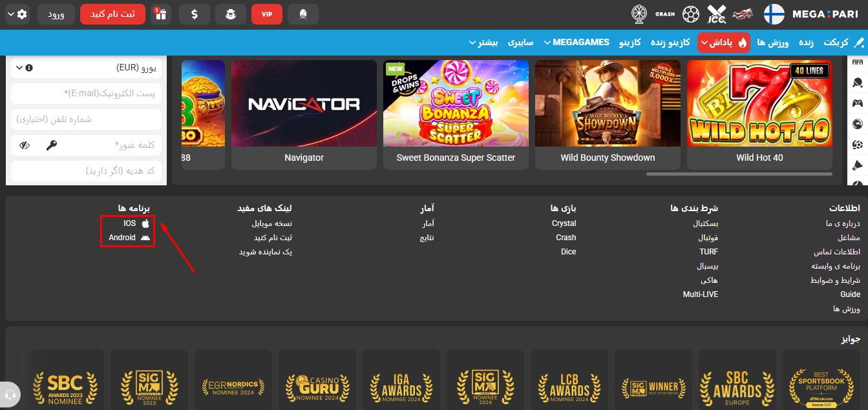Click the ورود login button
This screenshot has width=868, height=410.
(x=56, y=14)
